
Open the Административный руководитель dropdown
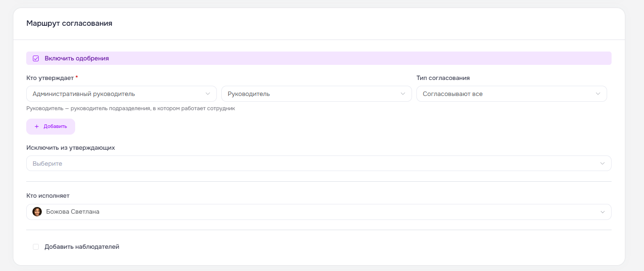tap(121, 94)
